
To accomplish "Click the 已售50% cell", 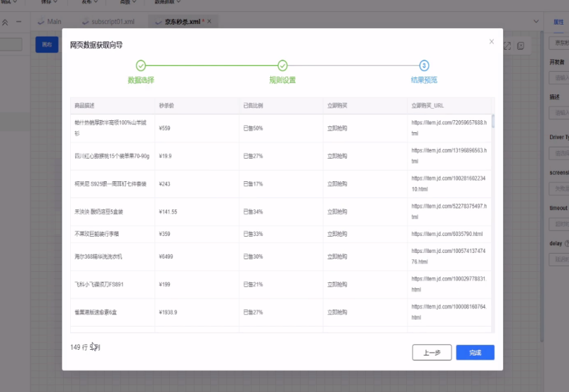I will 281,128.
